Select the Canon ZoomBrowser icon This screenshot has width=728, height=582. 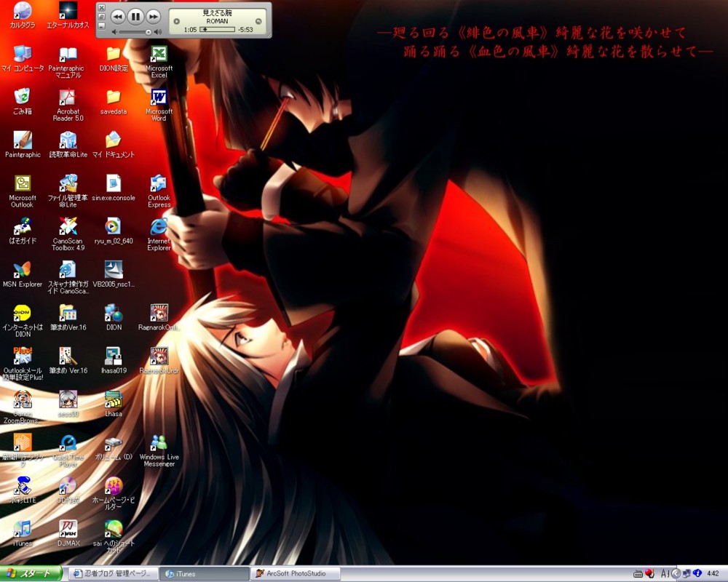23,407
